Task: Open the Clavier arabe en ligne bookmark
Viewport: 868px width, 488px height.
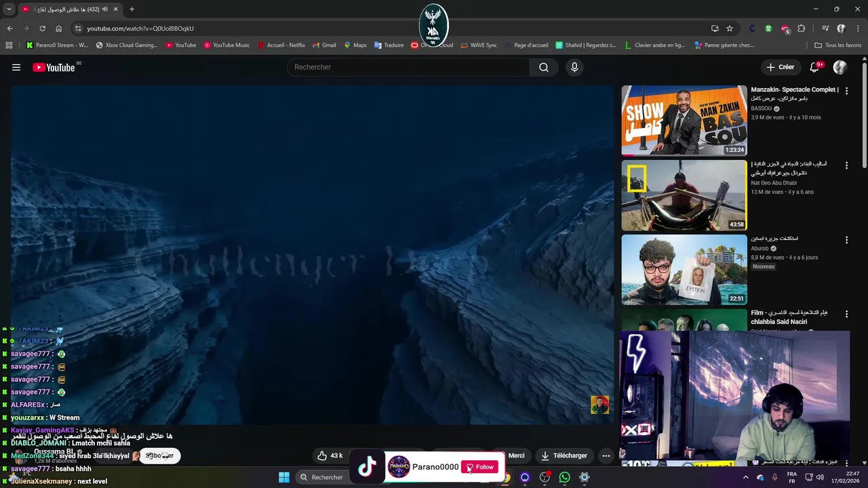Action: coord(655,45)
